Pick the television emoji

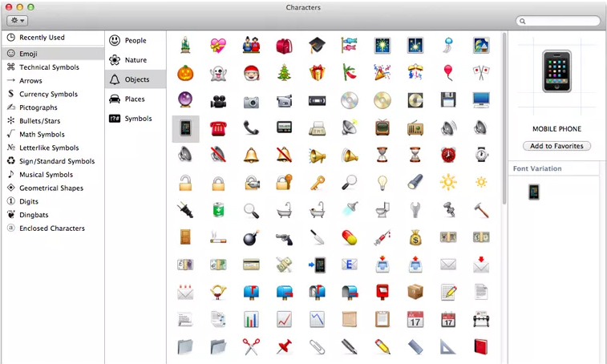pyautogui.click(x=382, y=127)
